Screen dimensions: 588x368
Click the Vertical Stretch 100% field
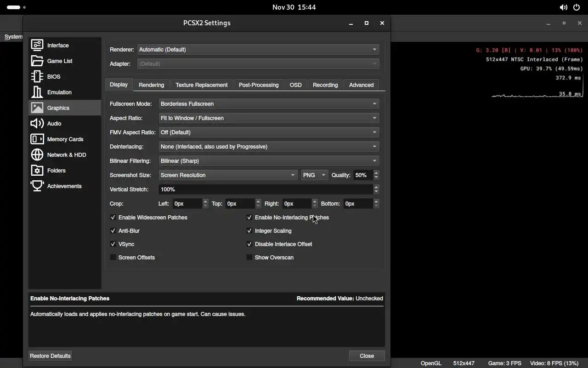[x=266, y=189]
